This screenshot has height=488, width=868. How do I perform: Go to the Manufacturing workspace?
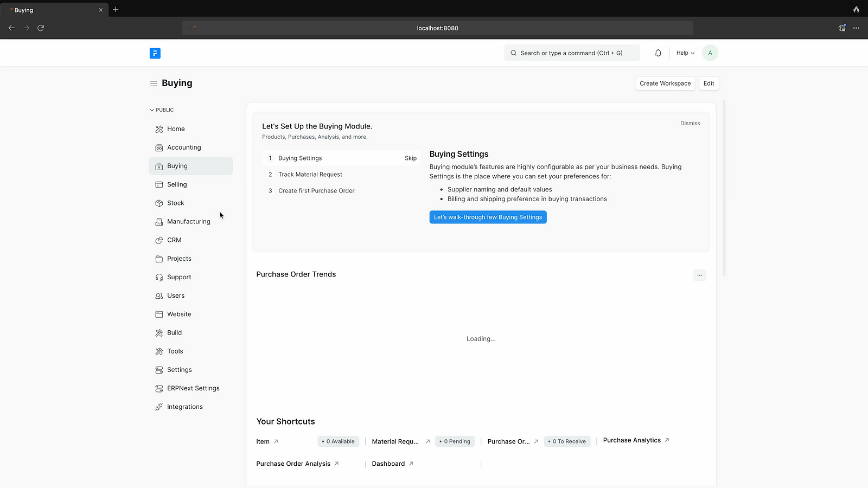pyautogui.click(x=188, y=221)
